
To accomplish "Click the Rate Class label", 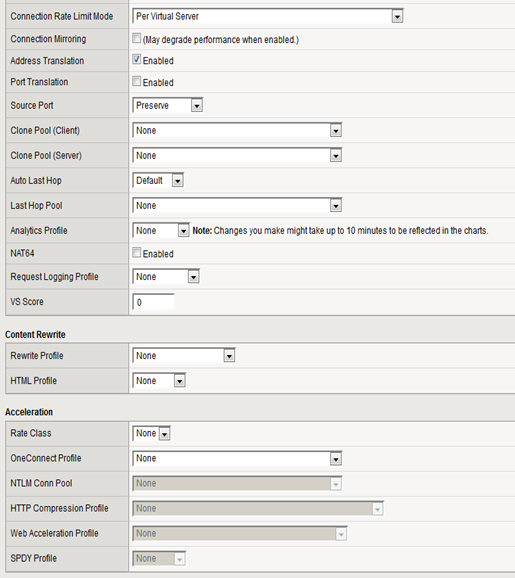I will 31,433.
